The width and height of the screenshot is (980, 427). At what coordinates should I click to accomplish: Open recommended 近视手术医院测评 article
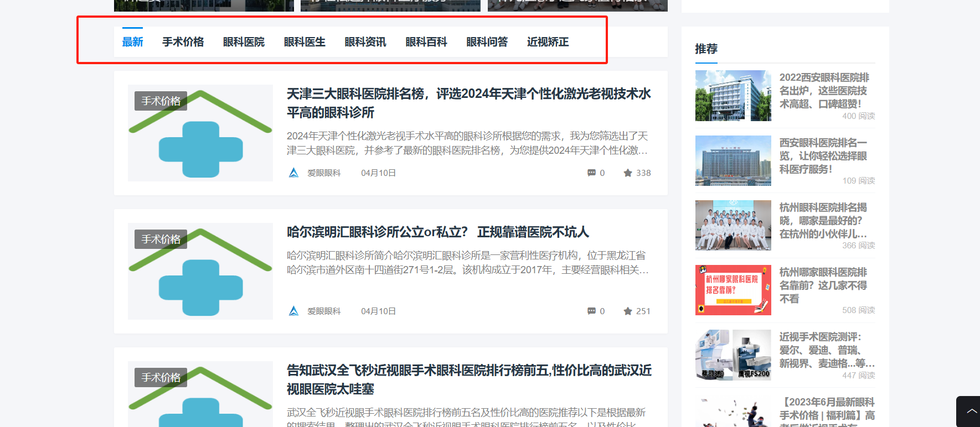coord(827,350)
